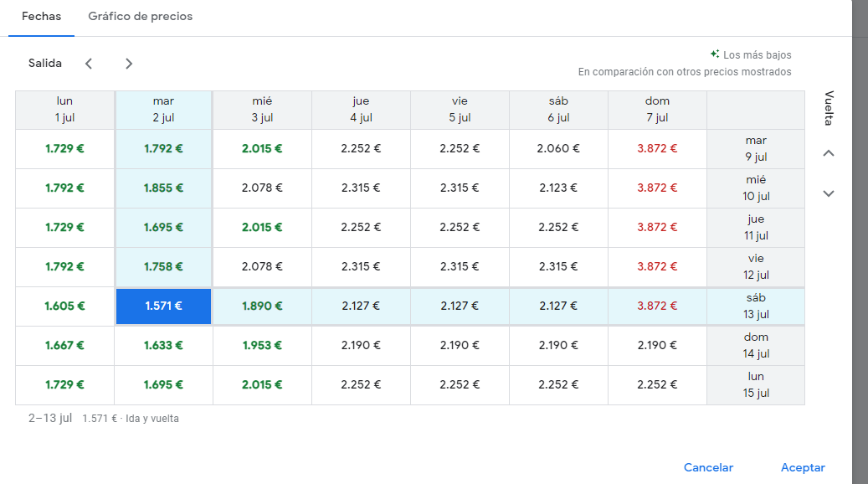Pick 2.252 € for 4 jul – 9 jul
Image resolution: width=868 pixels, height=484 pixels.
[361, 149]
